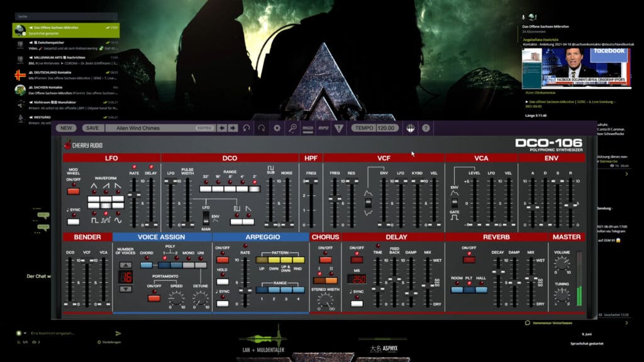Click the panic warning triangle icon
Screen dimensions: 644x362
click(x=339, y=128)
